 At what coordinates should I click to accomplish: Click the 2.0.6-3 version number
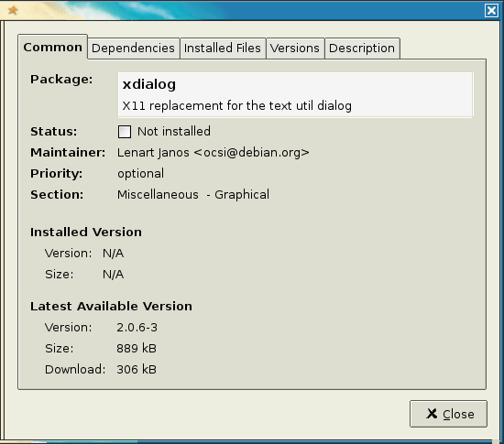tap(137, 328)
